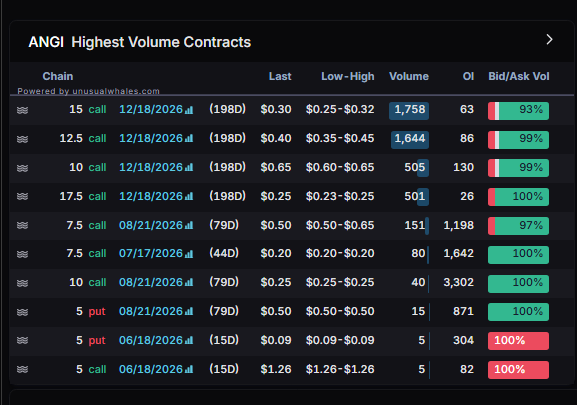Image resolution: width=577 pixels, height=405 pixels.
Task: Open the chart icon beside the 17.5 call date
Action: coord(189,197)
